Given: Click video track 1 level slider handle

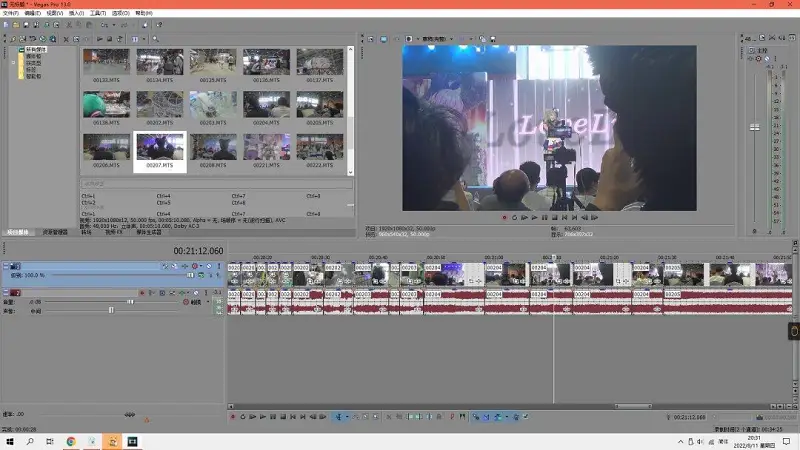Looking at the screenshot, I should coord(190,275).
